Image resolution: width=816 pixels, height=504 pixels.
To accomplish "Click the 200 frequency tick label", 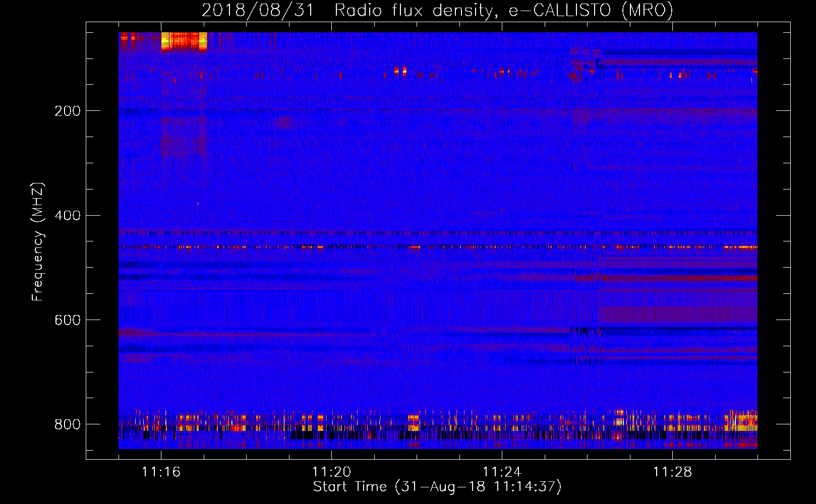I will click(x=68, y=111).
